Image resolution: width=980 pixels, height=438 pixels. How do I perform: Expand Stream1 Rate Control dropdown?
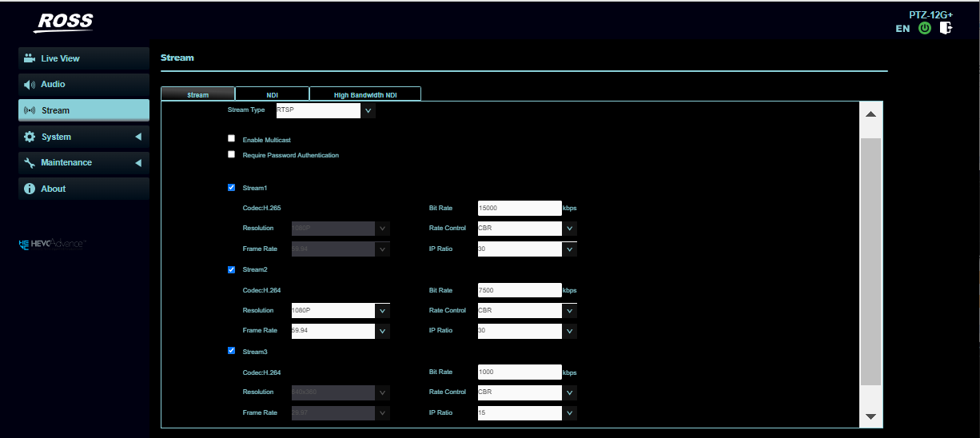point(569,229)
